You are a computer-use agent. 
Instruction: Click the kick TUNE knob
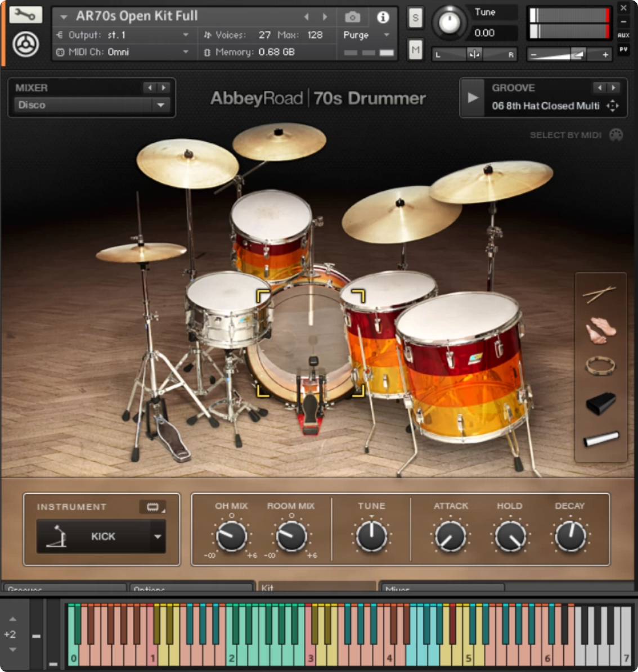pyautogui.click(x=371, y=536)
